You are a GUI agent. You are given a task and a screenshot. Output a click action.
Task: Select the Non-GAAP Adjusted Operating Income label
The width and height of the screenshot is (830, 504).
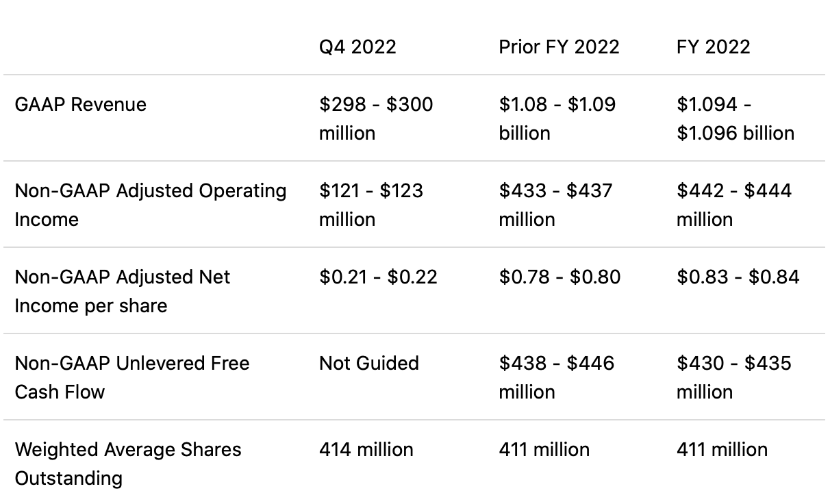[x=150, y=205]
